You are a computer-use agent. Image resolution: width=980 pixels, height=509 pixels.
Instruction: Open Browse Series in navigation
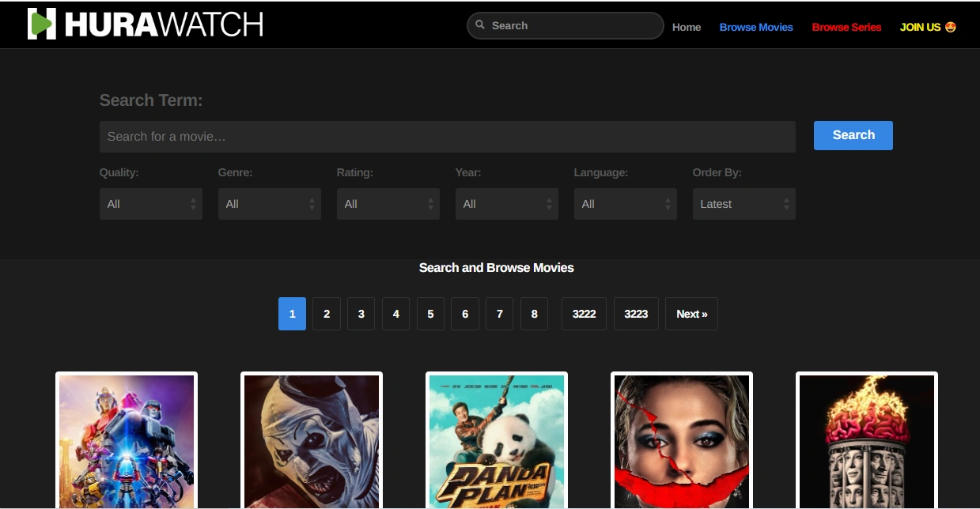846,27
